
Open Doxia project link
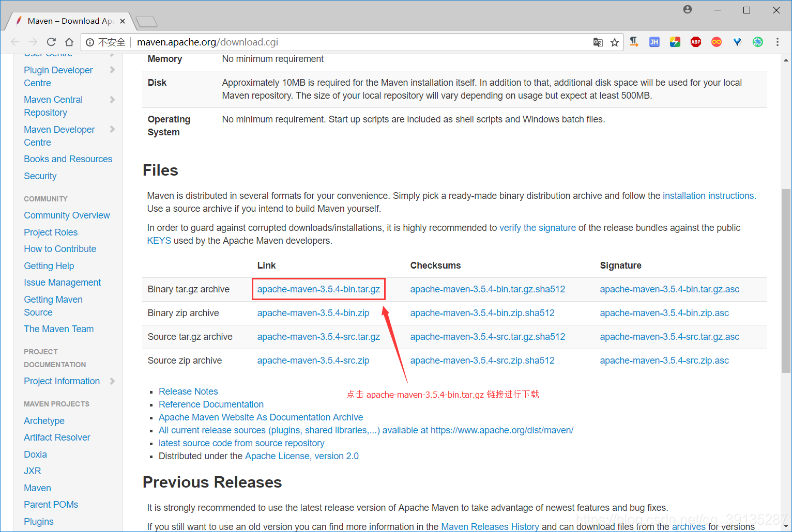(36, 455)
